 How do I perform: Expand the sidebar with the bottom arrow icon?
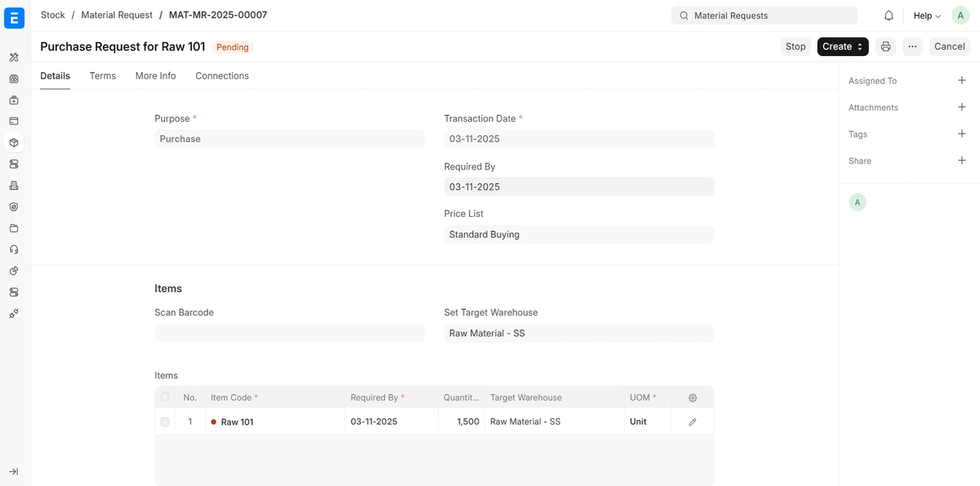pos(14,472)
